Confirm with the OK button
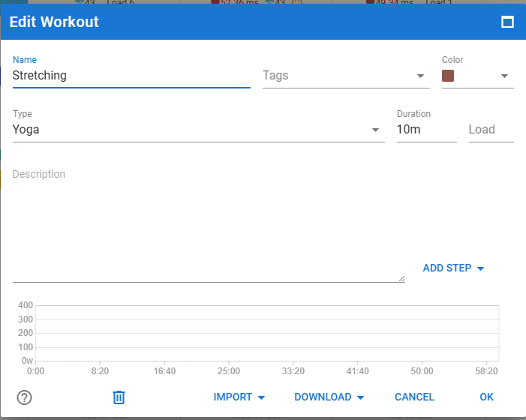The width and height of the screenshot is (526, 420). [x=486, y=397]
